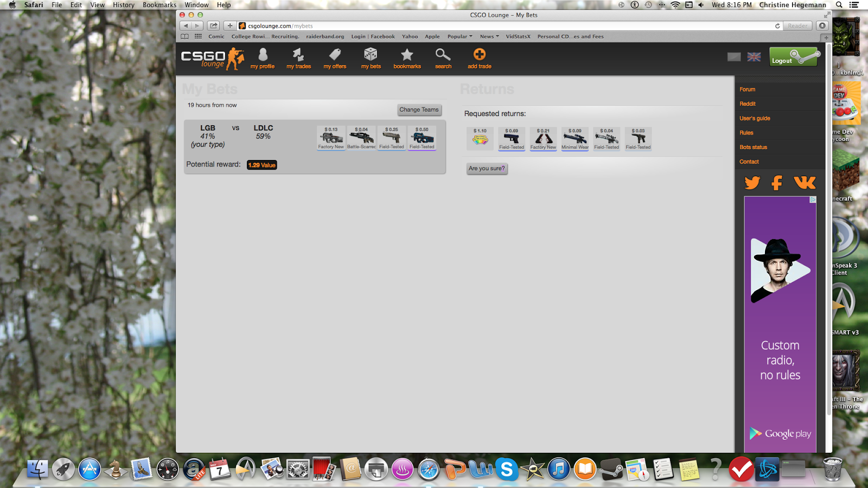868x488 pixels.
Task: Click the add trade plus icon
Action: click(x=480, y=59)
